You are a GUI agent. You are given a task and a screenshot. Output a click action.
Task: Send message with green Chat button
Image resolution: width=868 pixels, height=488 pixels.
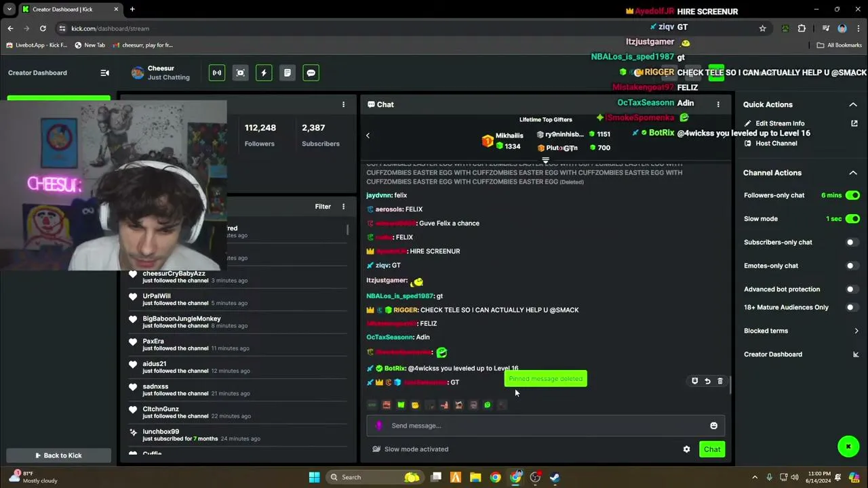(x=712, y=449)
